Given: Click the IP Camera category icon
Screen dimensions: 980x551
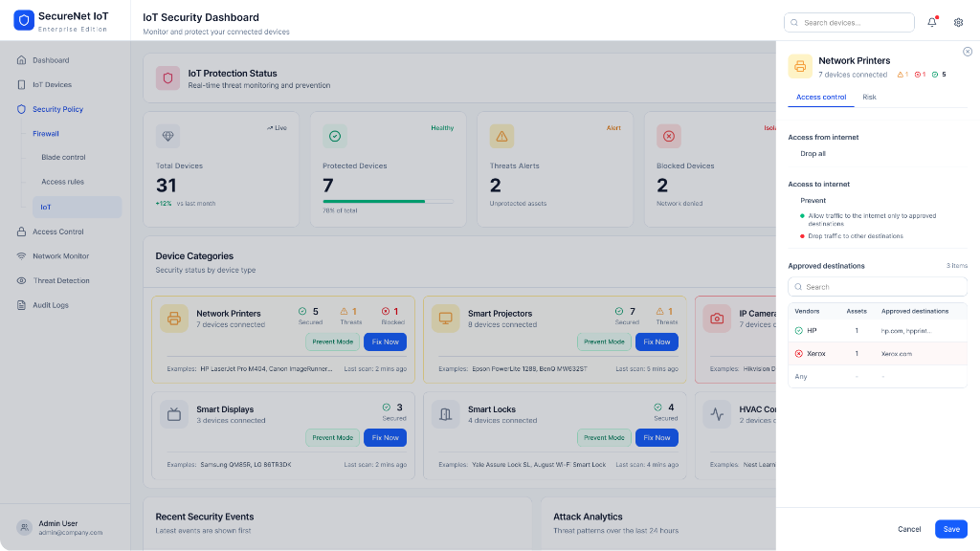Looking at the screenshot, I should pyautogui.click(x=717, y=319).
